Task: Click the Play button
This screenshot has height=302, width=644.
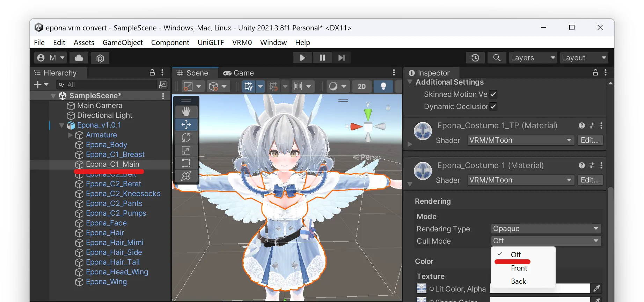Action: pos(302,58)
